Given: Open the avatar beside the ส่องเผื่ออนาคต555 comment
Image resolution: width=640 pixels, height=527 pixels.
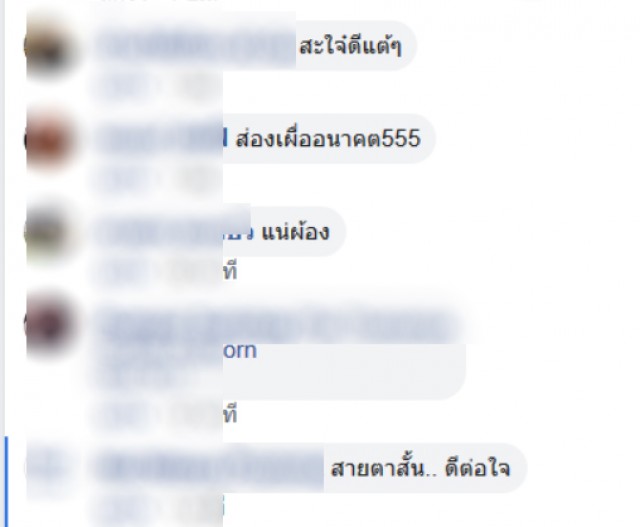Looking at the screenshot, I should pyautogui.click(x=48, y=140).
